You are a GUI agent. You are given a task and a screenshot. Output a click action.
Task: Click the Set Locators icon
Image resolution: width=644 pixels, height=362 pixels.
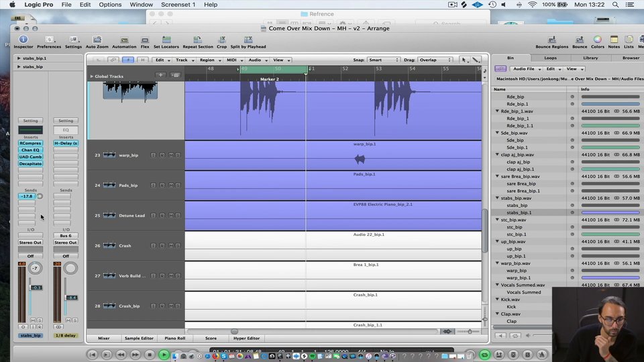[x=166, y=40]
